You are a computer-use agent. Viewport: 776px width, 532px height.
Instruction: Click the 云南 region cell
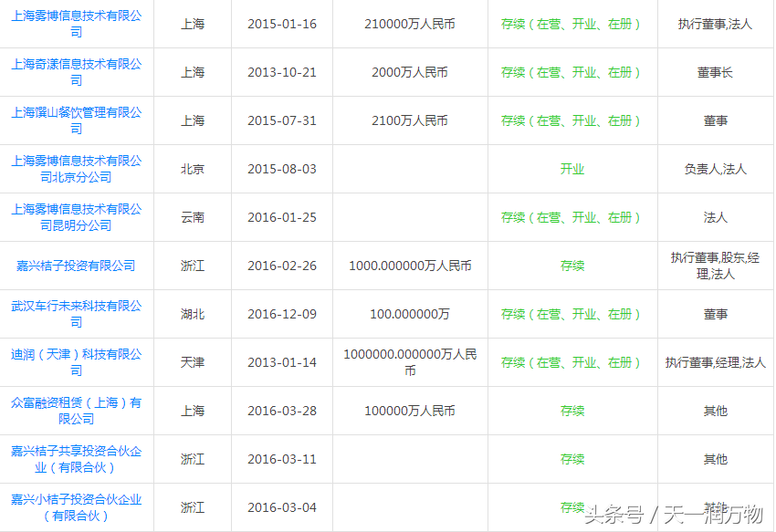click(193, 217)
